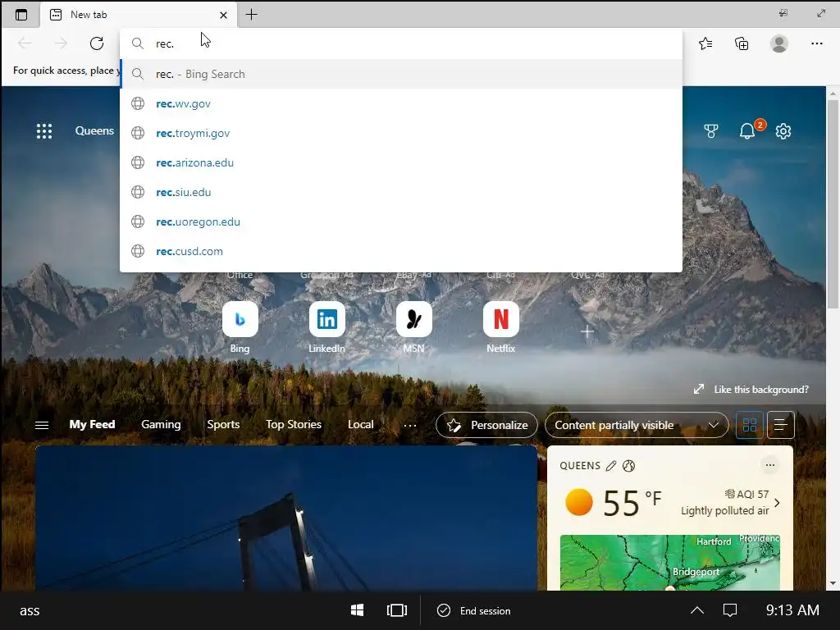Choose rec.wv.gov suggestion
840x630 pixels.
coord(400,103)
